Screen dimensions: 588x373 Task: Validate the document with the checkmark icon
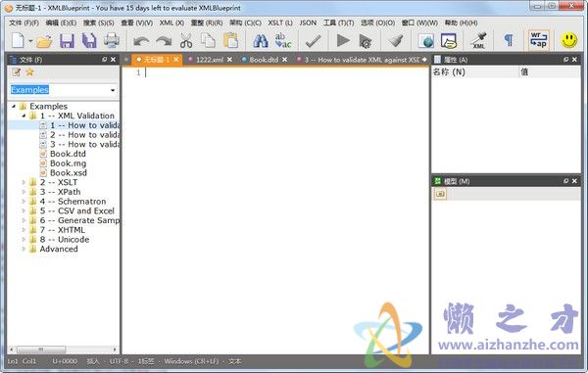(x=313, y=41)
